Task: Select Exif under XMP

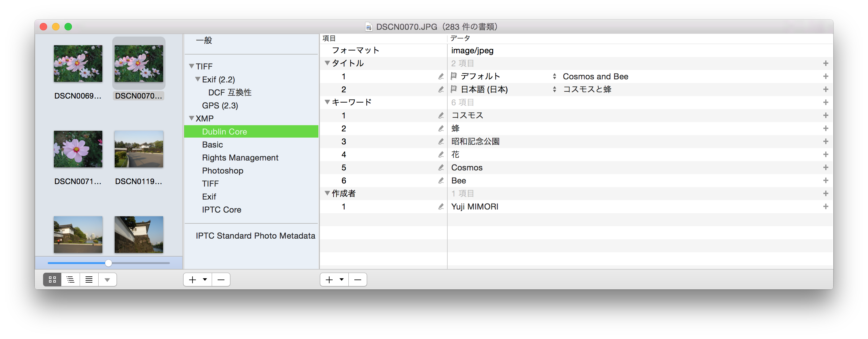Action: coord(209,197)
